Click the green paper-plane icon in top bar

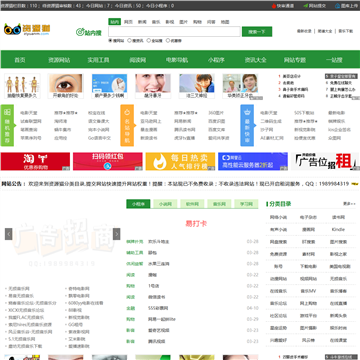click(306, 6)
